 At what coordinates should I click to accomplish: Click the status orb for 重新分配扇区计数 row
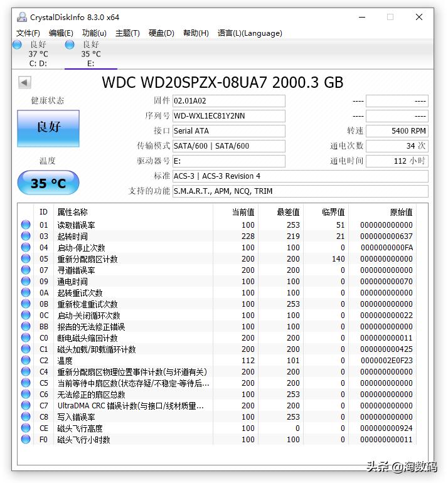pyautogui.click(x=26, y=258)
